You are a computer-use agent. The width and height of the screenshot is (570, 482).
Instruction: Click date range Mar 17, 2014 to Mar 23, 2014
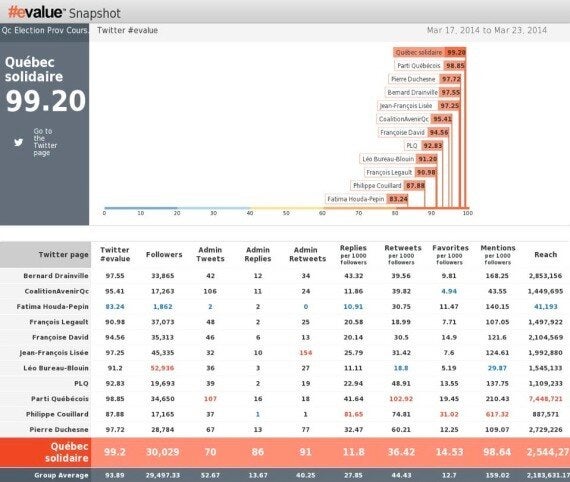[x=487, y=30]
